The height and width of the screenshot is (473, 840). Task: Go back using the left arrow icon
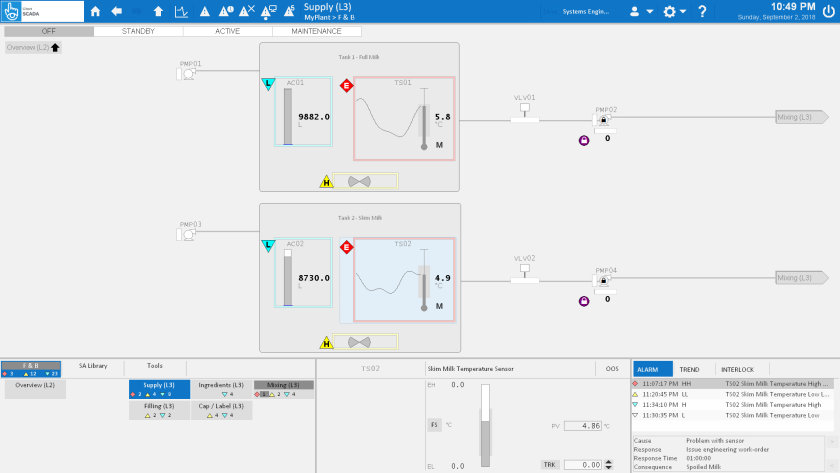tap(117, 12)
